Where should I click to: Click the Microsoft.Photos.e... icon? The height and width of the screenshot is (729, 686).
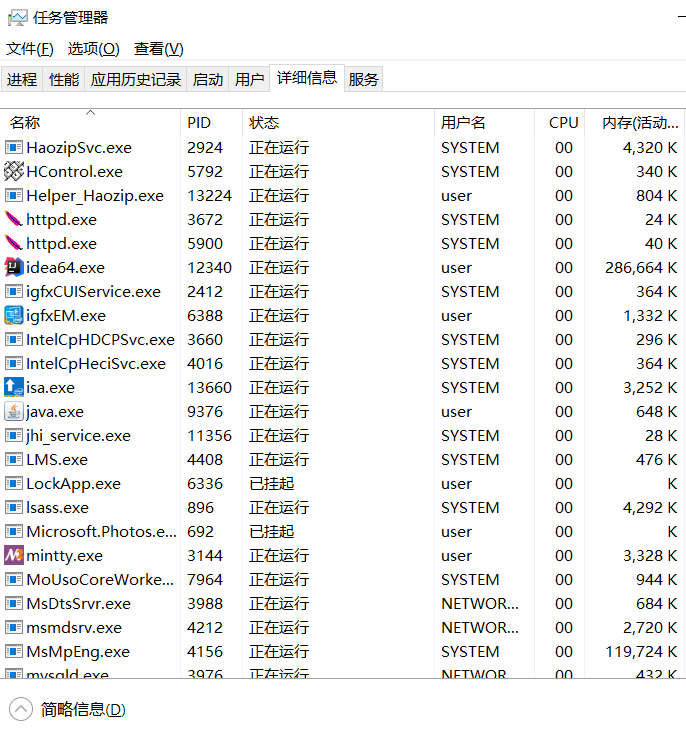coord(13,532)
